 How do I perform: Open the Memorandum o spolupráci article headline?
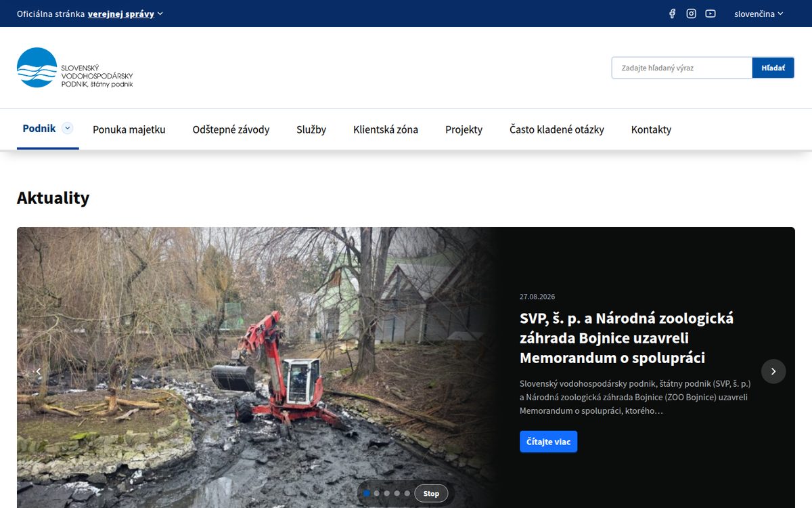627,338
